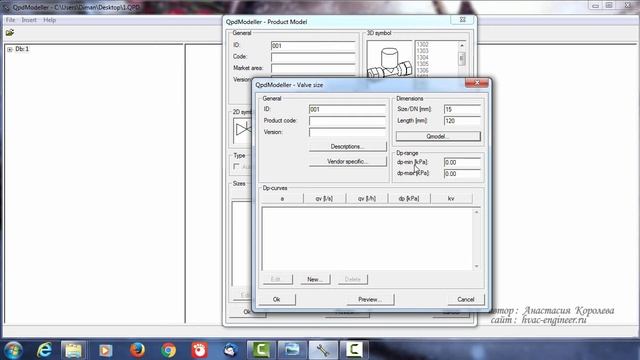The height and width of the screenshot is (360, 640).
Task: Open the File menu
Action: tap(10, 20)
